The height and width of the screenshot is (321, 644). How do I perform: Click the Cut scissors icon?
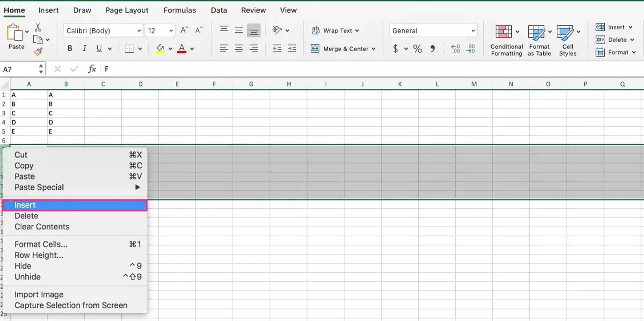pos(38,27)
